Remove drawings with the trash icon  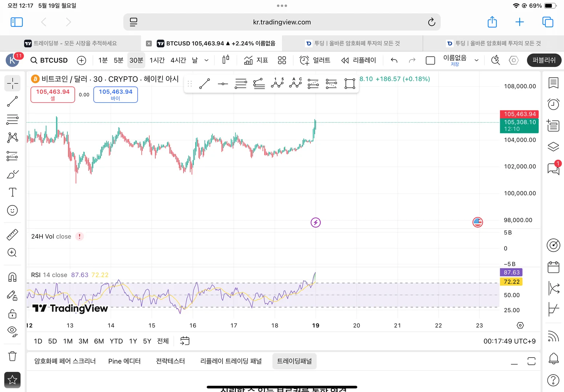pyautogui.click(x=12, y=356)
